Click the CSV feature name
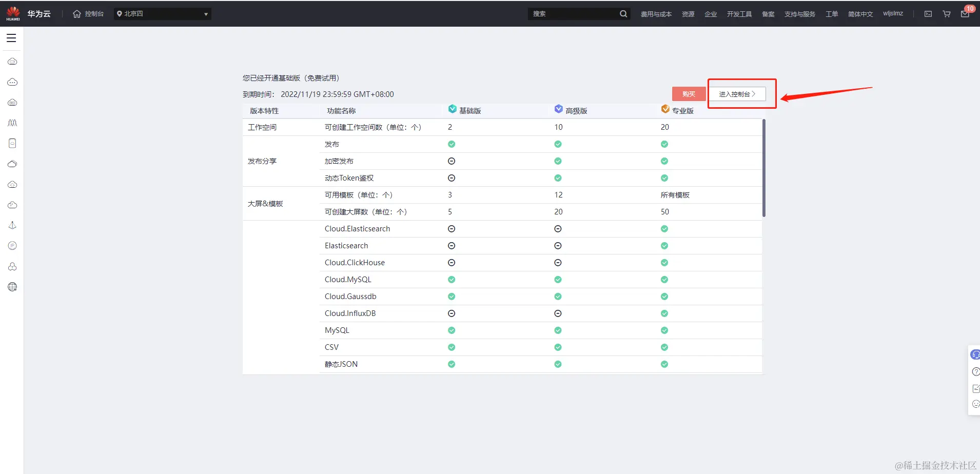Image resolution: width=980 pixels, height=474 pixels. pos(332,347)
